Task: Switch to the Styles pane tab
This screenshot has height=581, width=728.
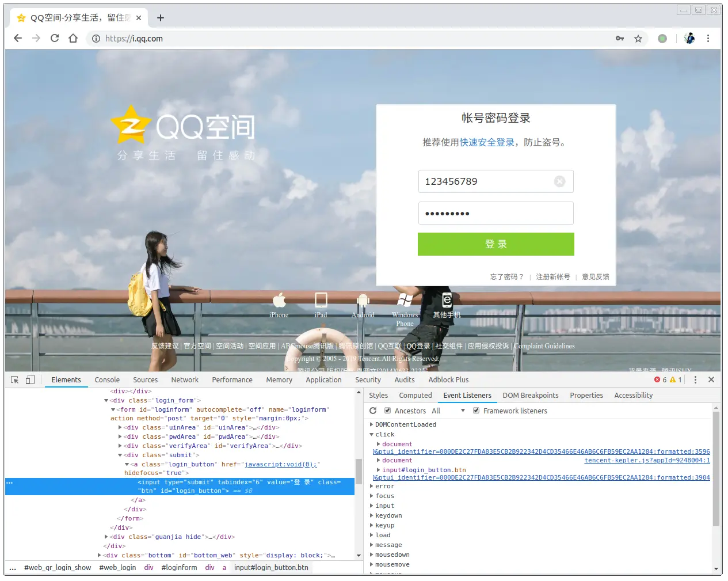Action: point(378,396)
